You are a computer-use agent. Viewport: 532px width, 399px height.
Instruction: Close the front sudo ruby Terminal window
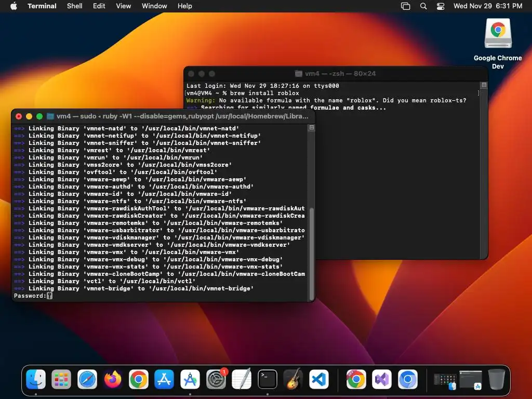point(19,116)
